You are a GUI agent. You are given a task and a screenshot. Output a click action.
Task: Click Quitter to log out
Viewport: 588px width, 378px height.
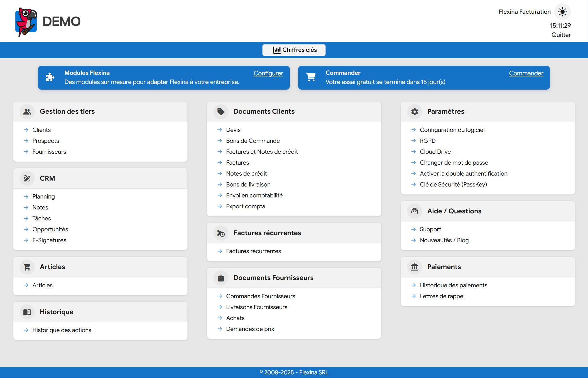(x=561, y=35)
